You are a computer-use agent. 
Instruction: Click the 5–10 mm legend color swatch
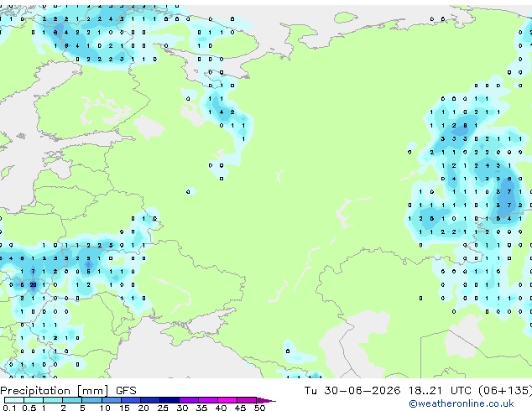pyautogui.click(x=91, y=400)
